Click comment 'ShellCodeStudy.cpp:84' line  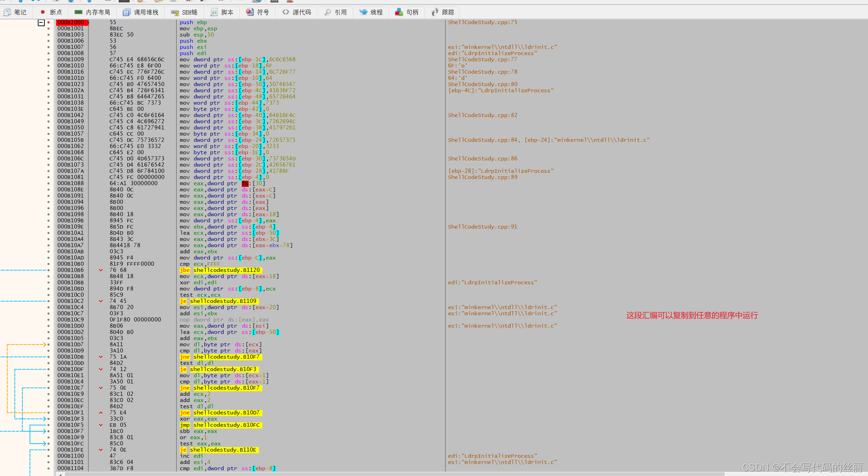[549, 140]
